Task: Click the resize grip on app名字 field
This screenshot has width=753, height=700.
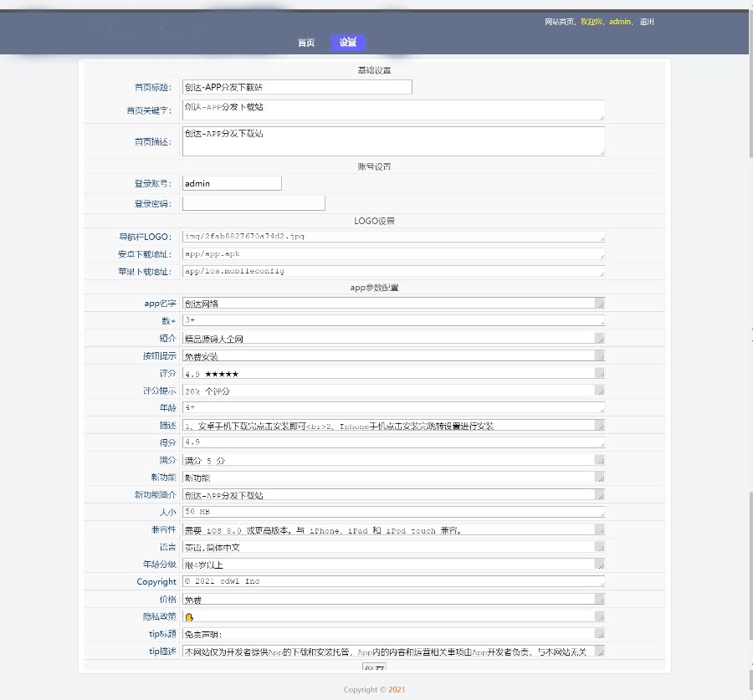Action: 599,304
